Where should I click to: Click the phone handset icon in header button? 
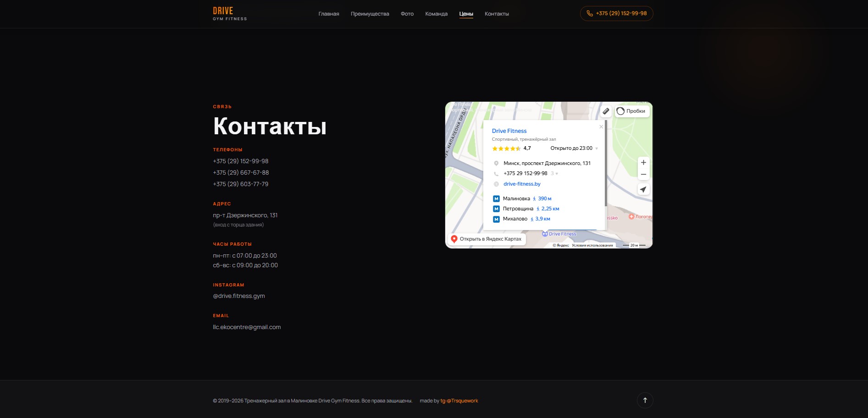pyautogui.click(x=590, y=13)
